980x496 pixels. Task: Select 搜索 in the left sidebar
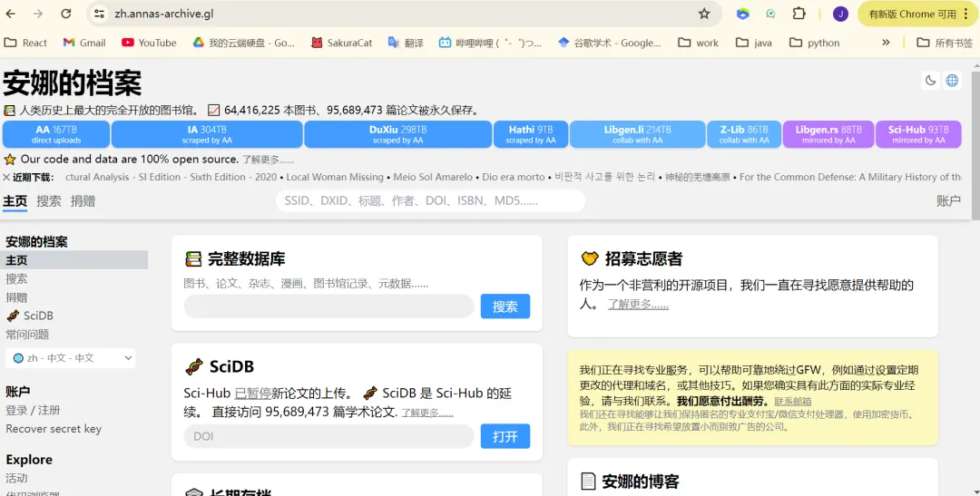point(17,278)
